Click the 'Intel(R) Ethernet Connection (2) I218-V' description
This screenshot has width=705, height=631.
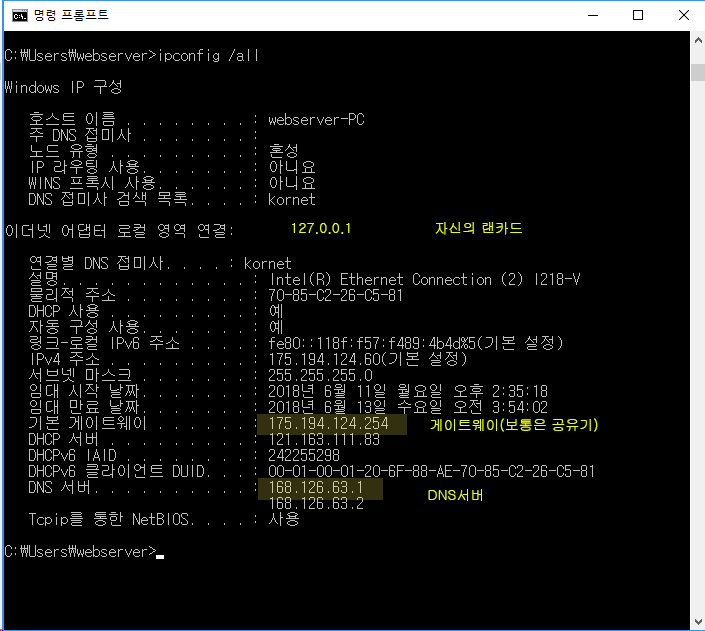424,280
